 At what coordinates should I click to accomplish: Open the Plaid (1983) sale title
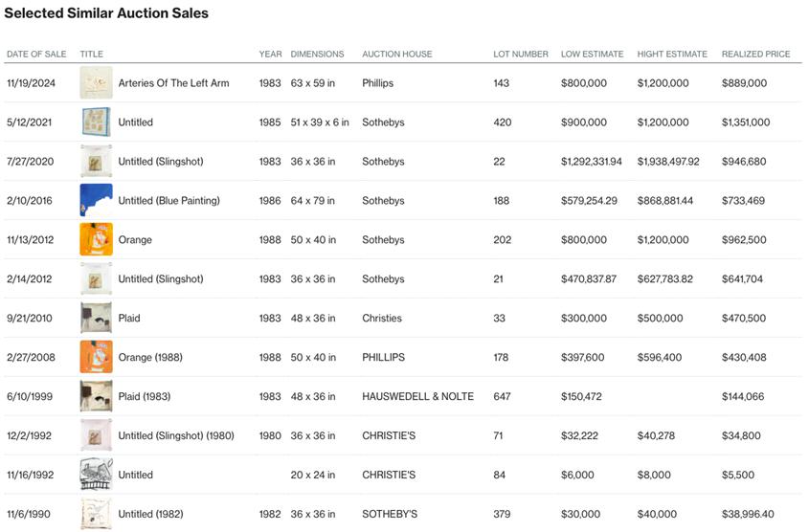pyautogui.click(x=145, y=396)
